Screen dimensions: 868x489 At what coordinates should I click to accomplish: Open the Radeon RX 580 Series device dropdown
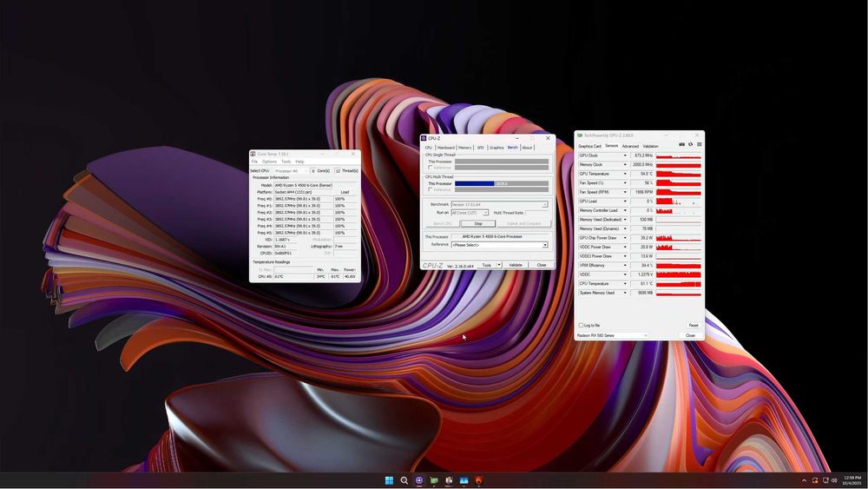(612, 335)
